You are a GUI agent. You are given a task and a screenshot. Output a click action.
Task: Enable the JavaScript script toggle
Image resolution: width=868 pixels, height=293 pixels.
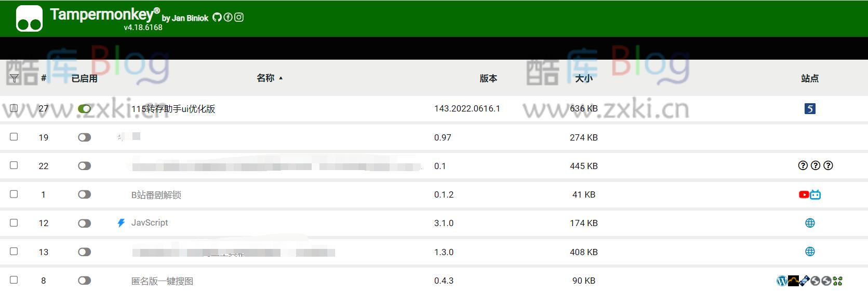84,223
